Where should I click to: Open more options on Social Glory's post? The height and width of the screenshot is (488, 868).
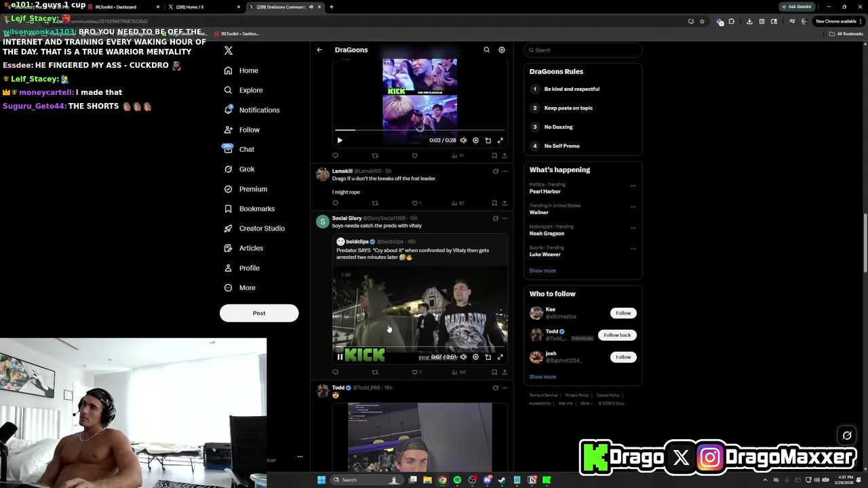click(504, 218)
